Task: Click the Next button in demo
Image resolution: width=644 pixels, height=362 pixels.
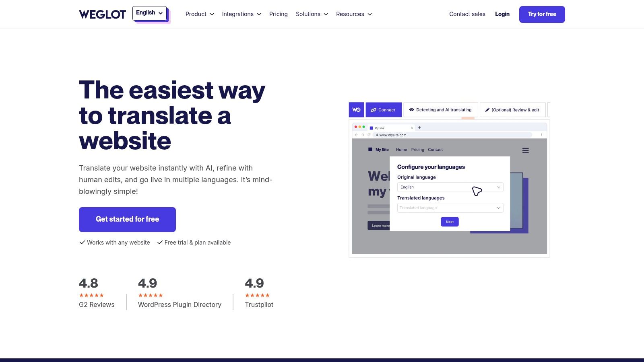Action: point(450,222)
